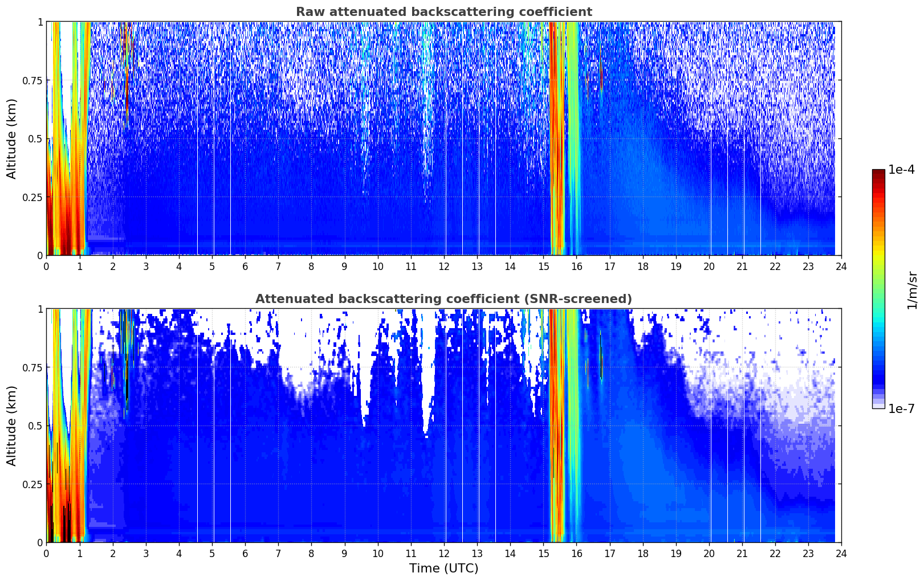Click hour tick '6' under the raw plot
The image size is (924, 581).
coord(245,266)
